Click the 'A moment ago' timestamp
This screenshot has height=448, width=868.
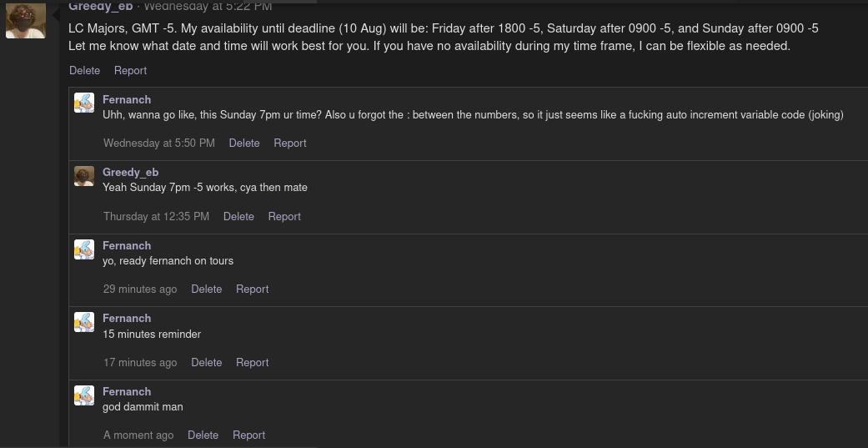[138, 435]
